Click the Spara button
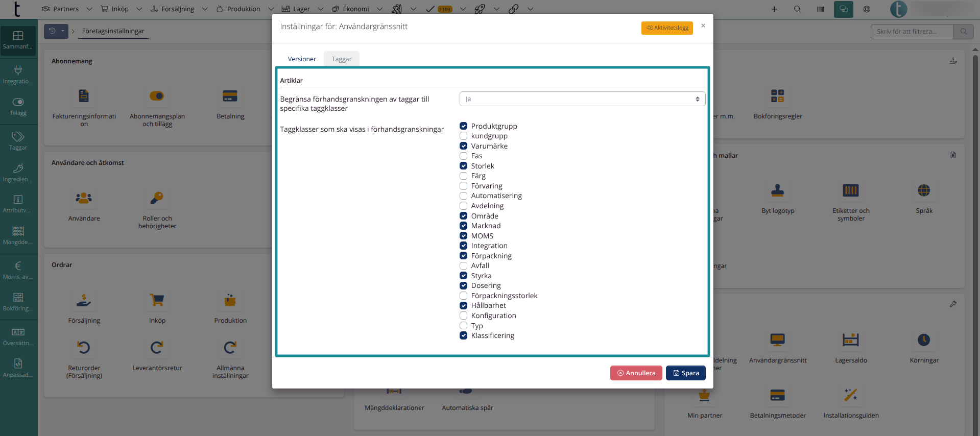The height and width of the screenshot is (436, 980). [x=686, y=373]
